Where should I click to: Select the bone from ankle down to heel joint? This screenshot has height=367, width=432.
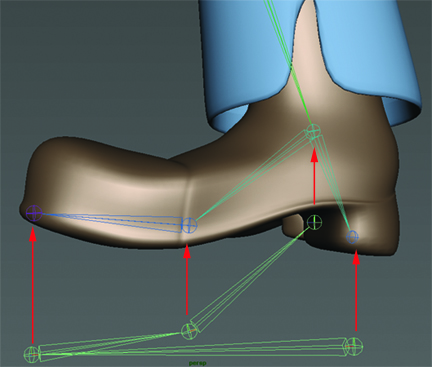332,182
